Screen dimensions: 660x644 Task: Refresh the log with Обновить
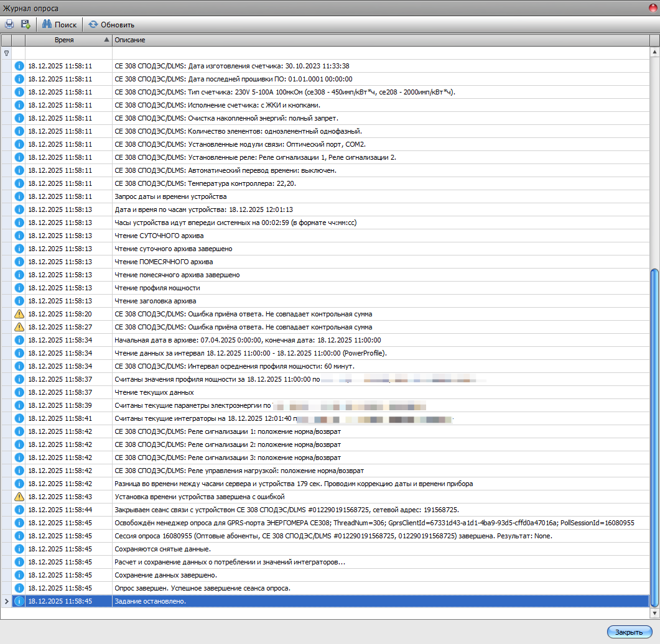point(111,24)
